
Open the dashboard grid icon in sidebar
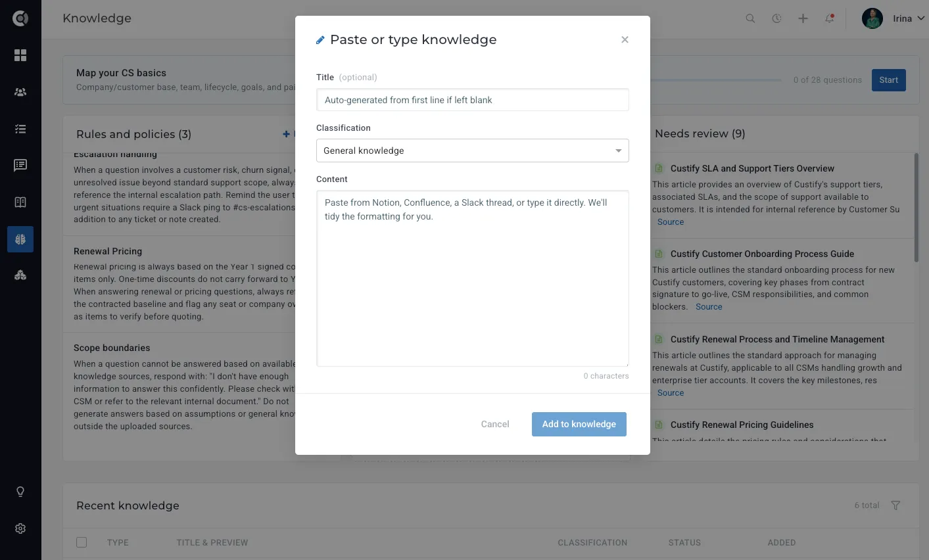click(20, 55)
